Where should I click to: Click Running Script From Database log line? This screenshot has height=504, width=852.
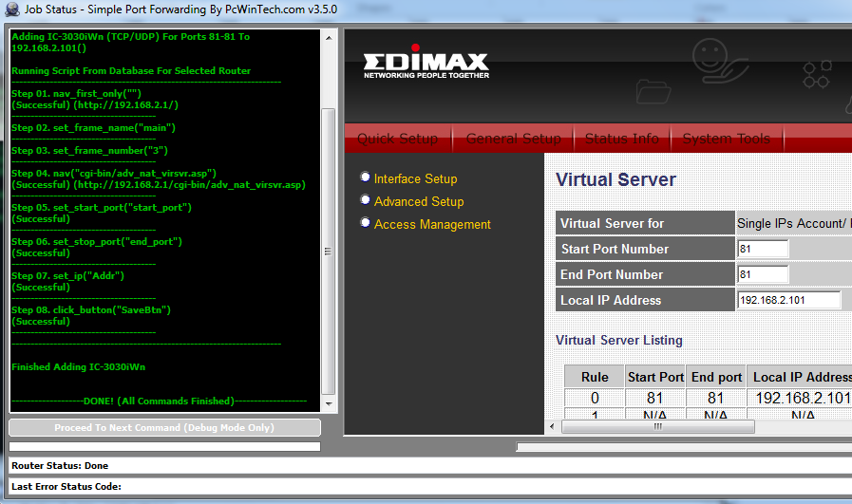coord(131,70)
